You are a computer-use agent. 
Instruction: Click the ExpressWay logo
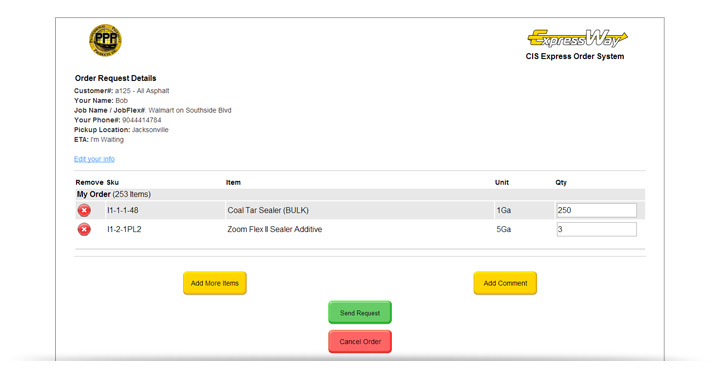tap(577, 39)
